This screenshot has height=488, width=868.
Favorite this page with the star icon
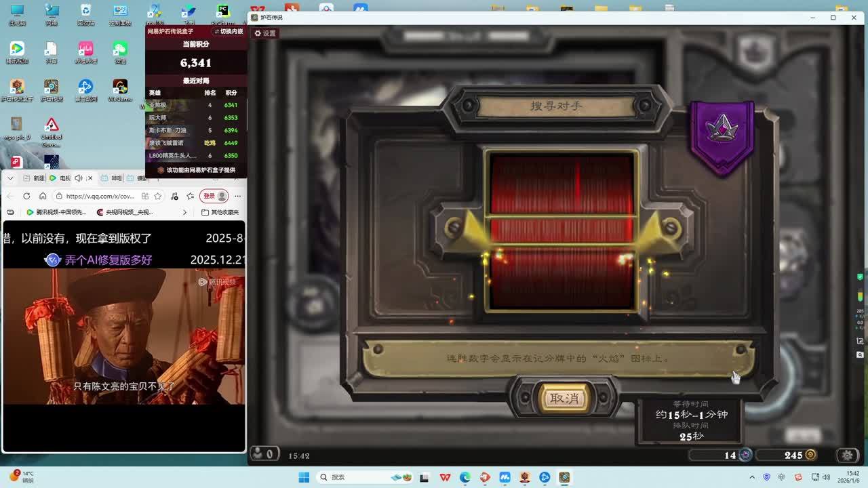[x=157, y=196]
